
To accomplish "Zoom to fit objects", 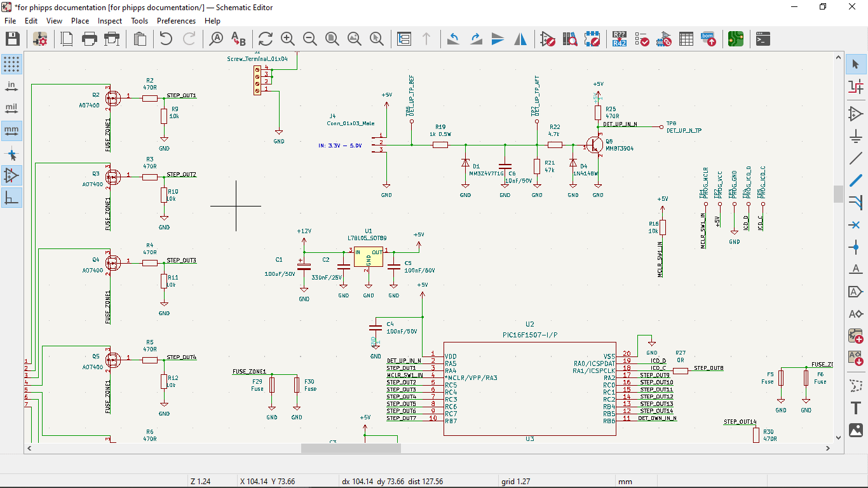I will point(354,39).
